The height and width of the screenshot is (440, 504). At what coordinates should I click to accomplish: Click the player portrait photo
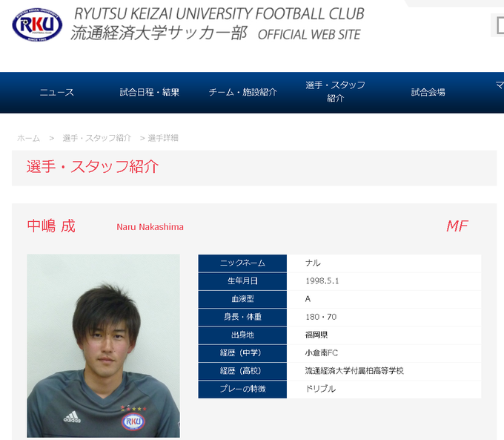pyautogui.click(x=103, y=346)
